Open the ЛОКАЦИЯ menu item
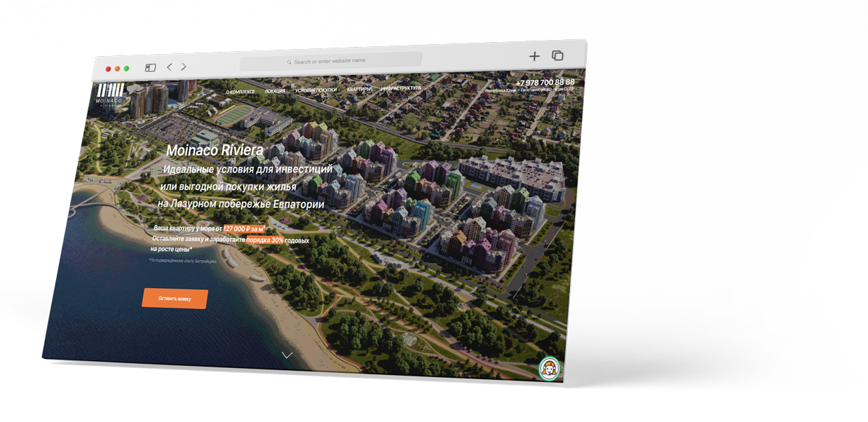This screenshot has height=422, width=868. coord(275,91)
